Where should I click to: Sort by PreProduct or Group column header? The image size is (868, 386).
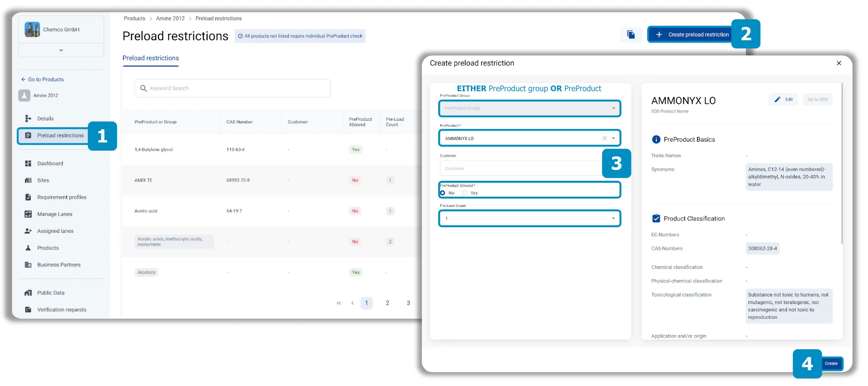pyautogui.click(x=155, y=122)
